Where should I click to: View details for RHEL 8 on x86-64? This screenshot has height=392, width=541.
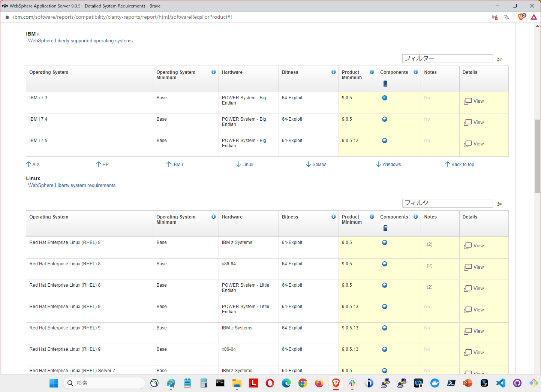pos(474,267)
